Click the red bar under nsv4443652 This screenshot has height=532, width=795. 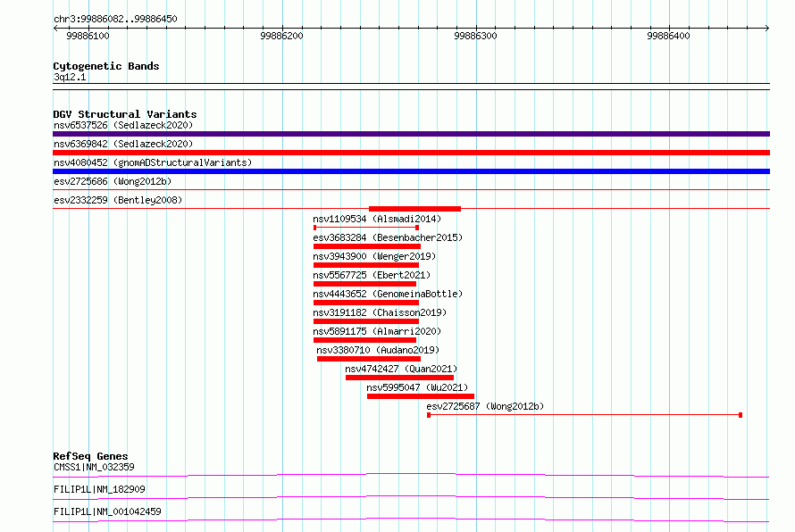coord(366,303)
